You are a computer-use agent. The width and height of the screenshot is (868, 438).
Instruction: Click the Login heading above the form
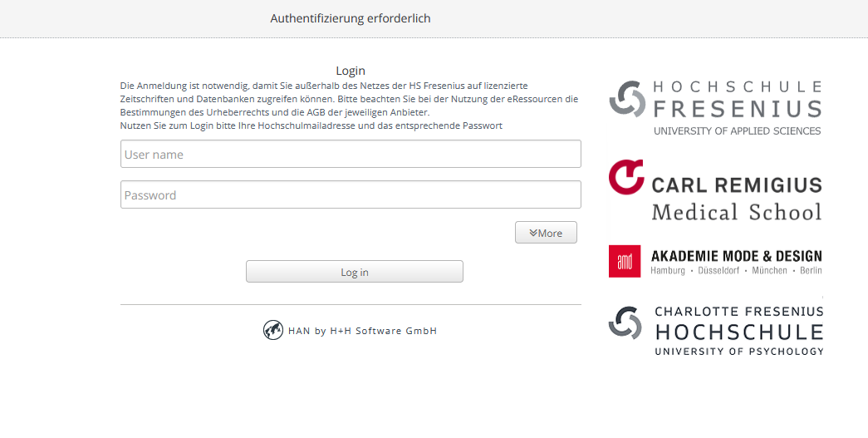click(350, 71)
